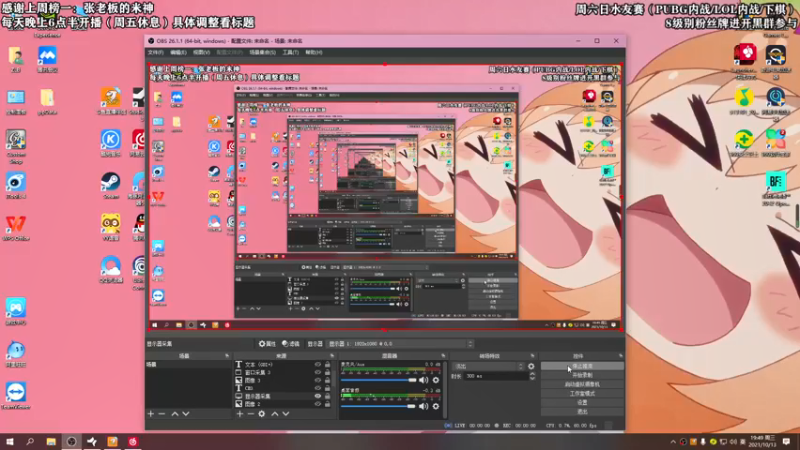The width and height of the screenshot is (800, 450).
Task: Mute the 麦克风/Aux speaker icon
Action: coord(423,380)
